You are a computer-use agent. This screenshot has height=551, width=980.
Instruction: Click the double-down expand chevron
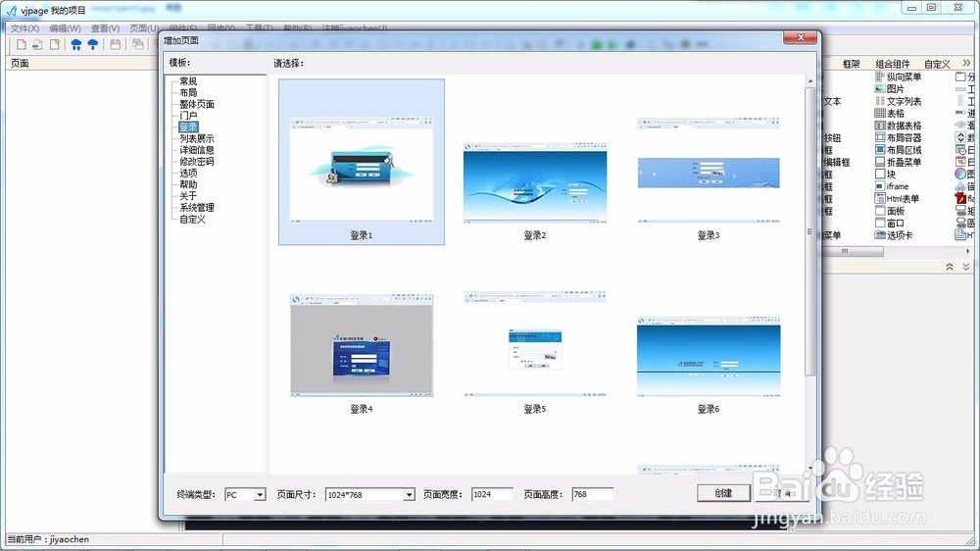click(965, 267)
